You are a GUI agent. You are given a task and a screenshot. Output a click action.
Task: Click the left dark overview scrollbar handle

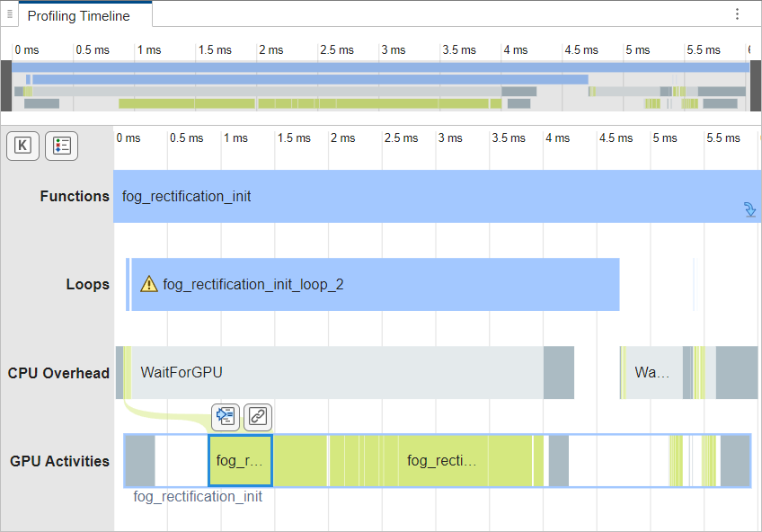pyautogui.click(x=5, y=85)
